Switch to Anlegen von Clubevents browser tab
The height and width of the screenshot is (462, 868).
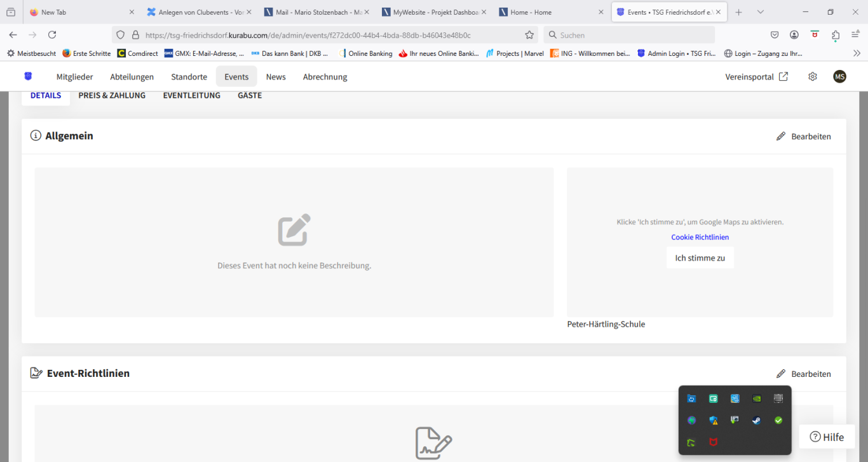pyautogui.click(x=199, y=12)
